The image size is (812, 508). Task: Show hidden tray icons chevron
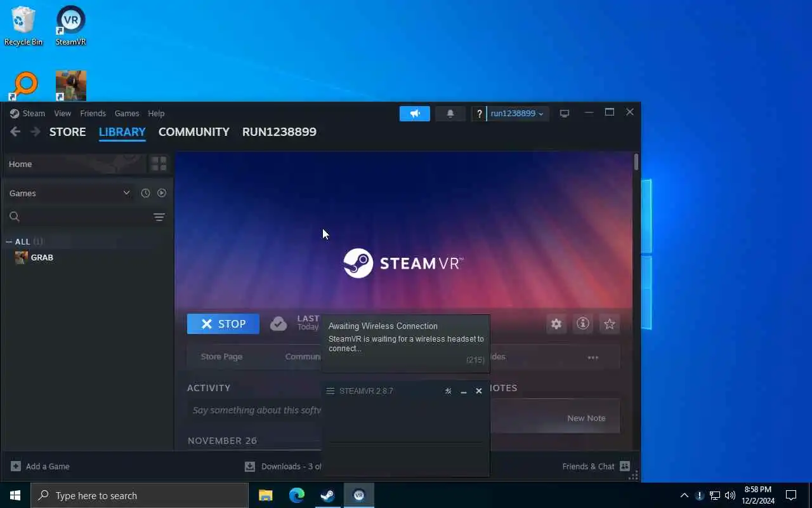684,496
